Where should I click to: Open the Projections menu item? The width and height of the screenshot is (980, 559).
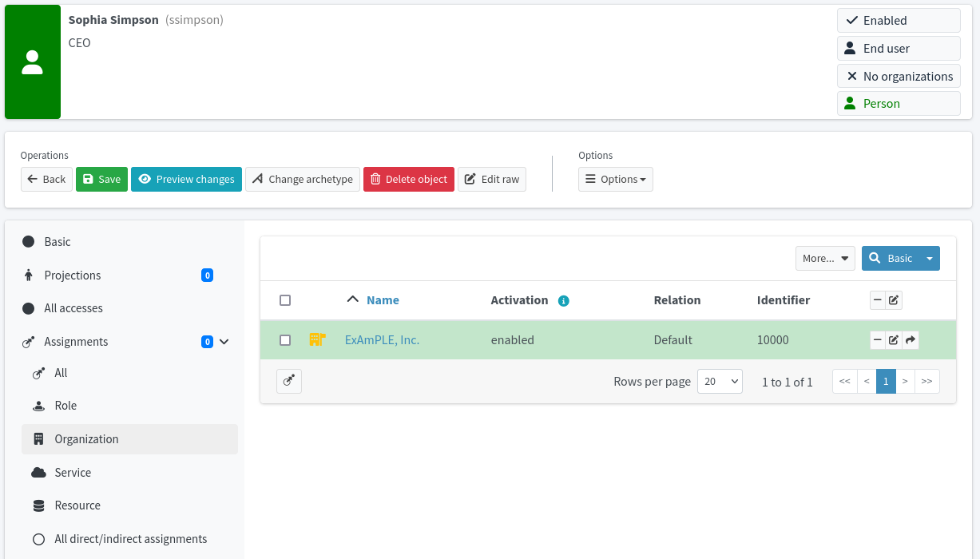[x=73, y=276]
